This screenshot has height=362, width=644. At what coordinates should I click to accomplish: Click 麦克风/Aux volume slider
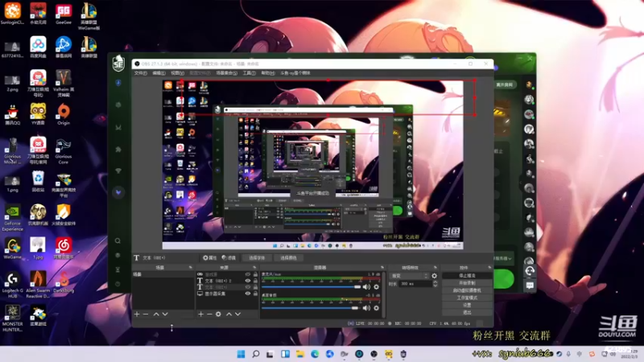click(311, 287)
